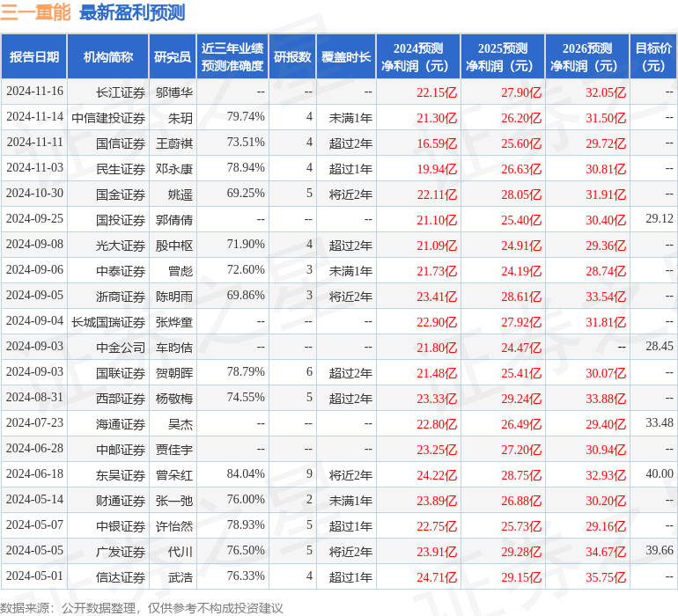Screen dimensions: 678x616
Task: Click the 研究员 column header
Action: point(172,57)
